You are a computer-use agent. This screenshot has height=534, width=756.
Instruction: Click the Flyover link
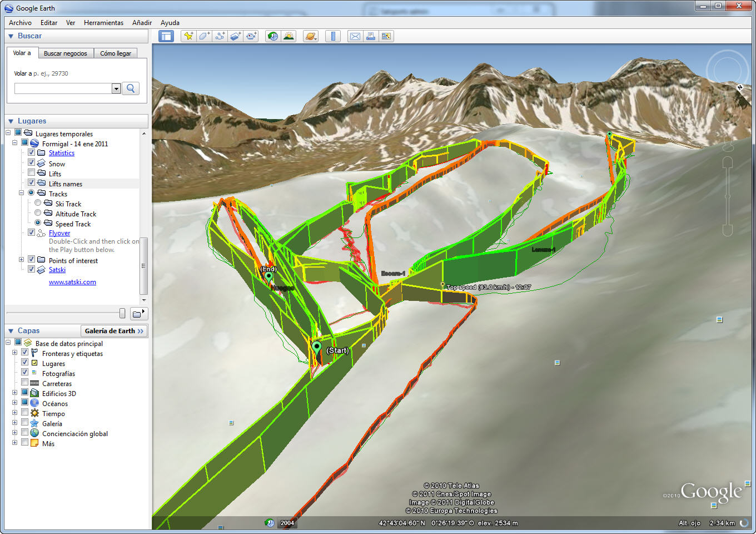point(59,233)
